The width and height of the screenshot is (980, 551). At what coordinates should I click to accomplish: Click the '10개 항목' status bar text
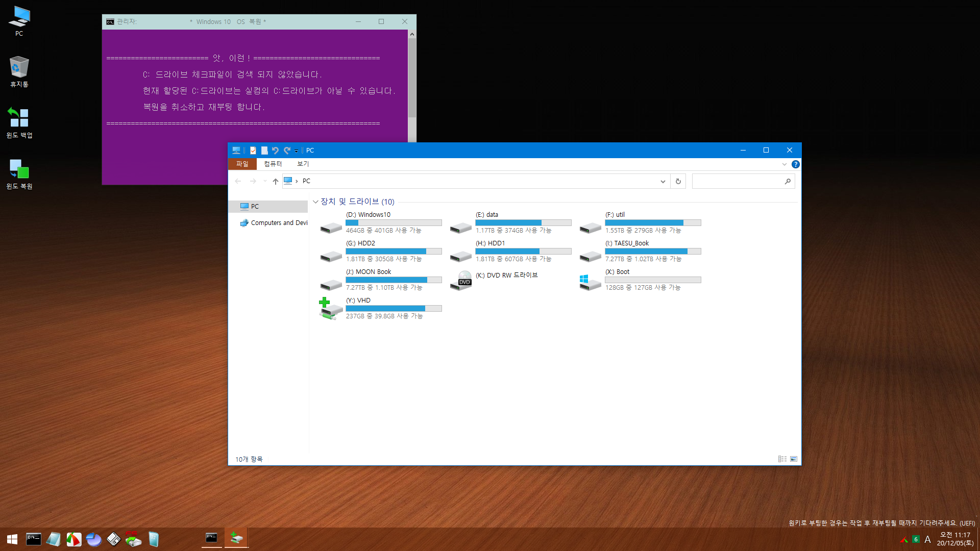pyautogui.click(x=249, y=460)
